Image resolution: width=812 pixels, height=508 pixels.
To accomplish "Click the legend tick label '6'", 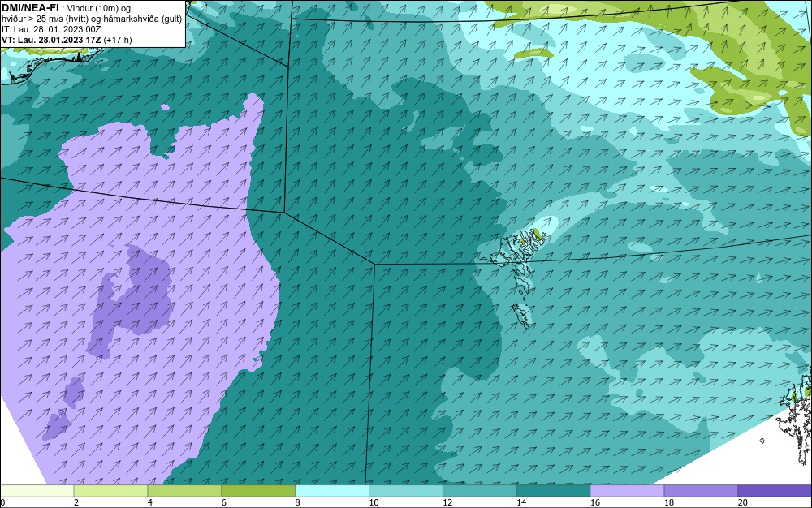I will tap(224, 502).
